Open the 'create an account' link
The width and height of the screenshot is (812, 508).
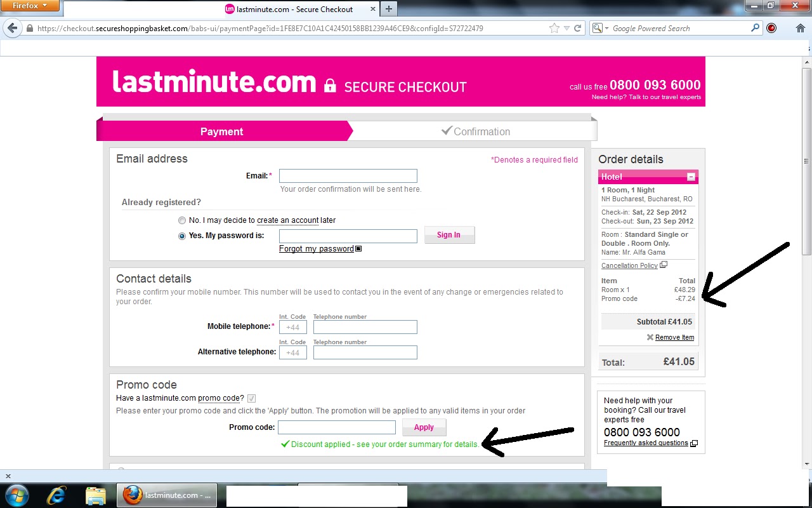[288, 220]
